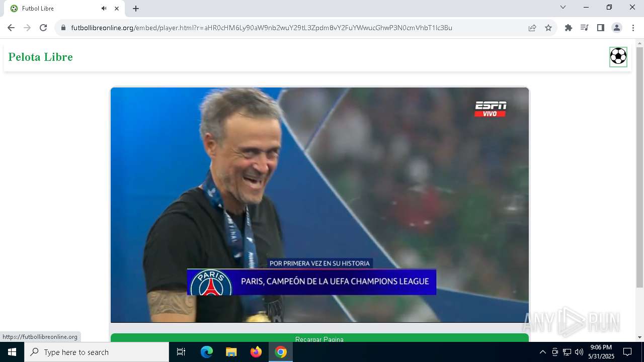Launch Microsoft Edge from taskbar
Screen dimensions: 644x362
pyautogui.click(x=207, y=352)
